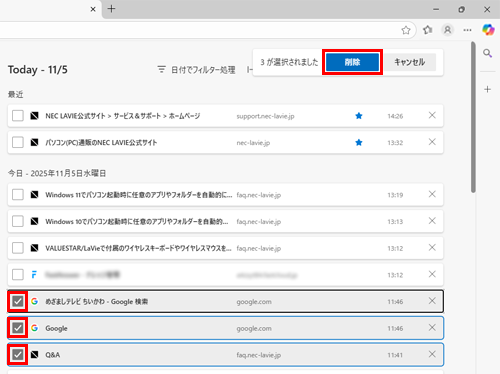Image resolution: width=500 pixels, height=374 pixels.
Task: Check the NEC LAVIE公式サイト サービス&サポート row checkbox
Action: [x=18, y=116]
